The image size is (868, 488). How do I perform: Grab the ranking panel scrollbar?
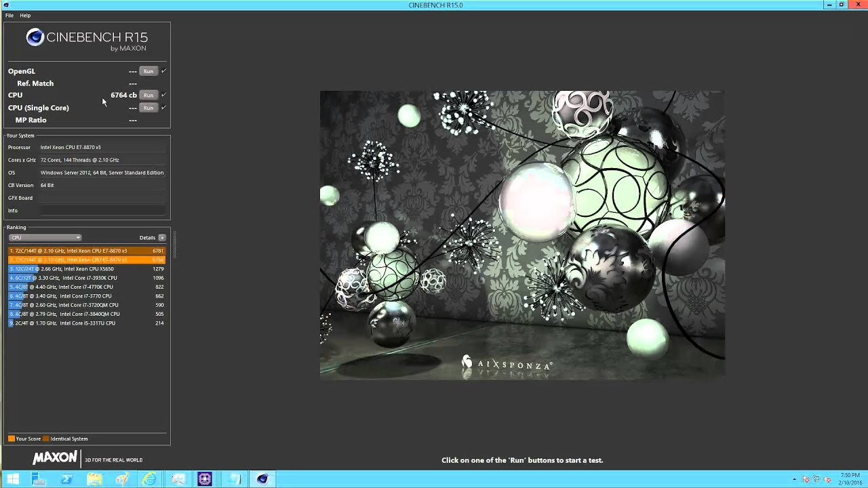[x=174, y=245]
